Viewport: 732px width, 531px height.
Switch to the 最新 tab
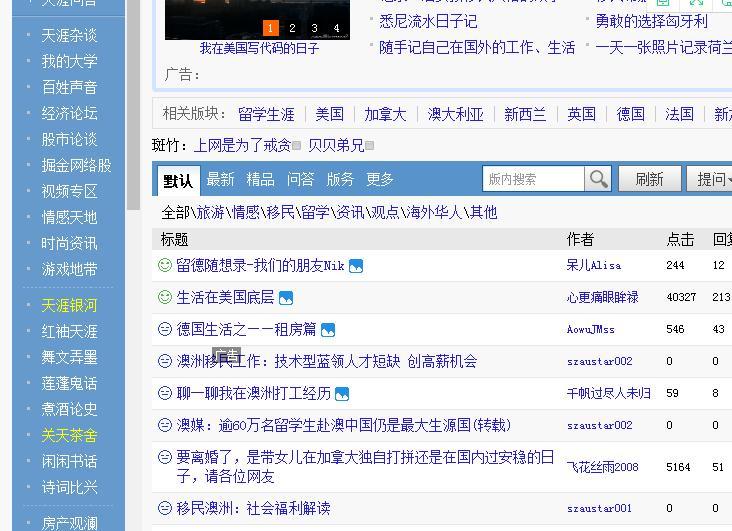pos(220,179)
